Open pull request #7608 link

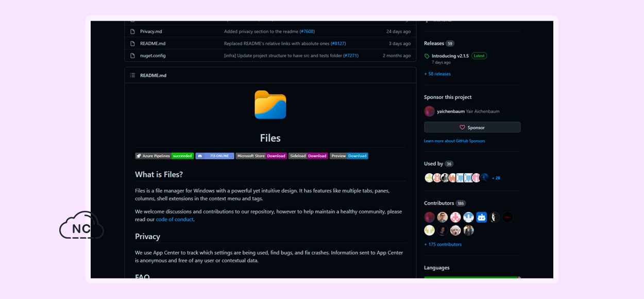pyautogui.click(x=307, y=31)
